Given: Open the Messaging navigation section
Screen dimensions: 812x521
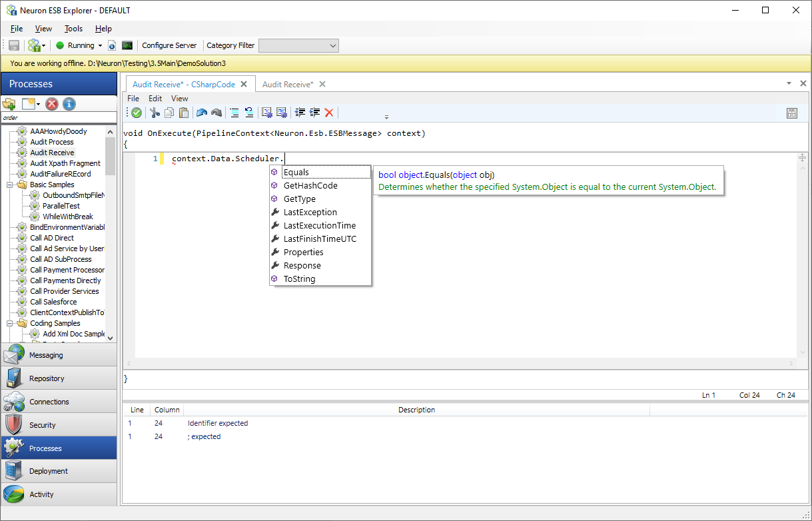Looking at the screenshot, I should [59, 355].
